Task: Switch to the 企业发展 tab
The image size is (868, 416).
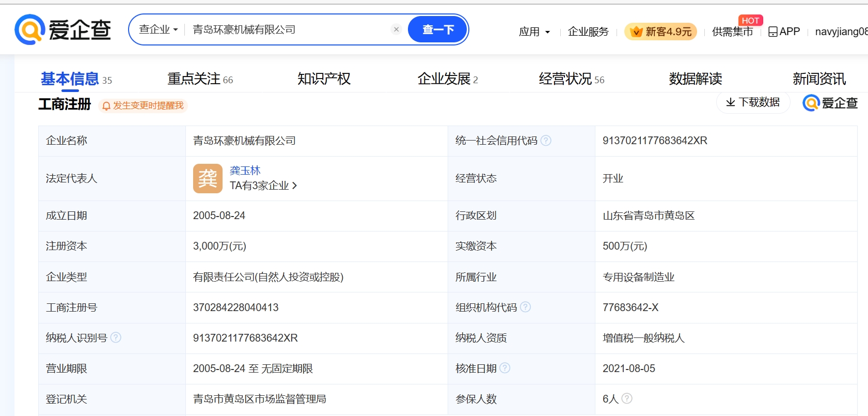Action: [448, 79]
